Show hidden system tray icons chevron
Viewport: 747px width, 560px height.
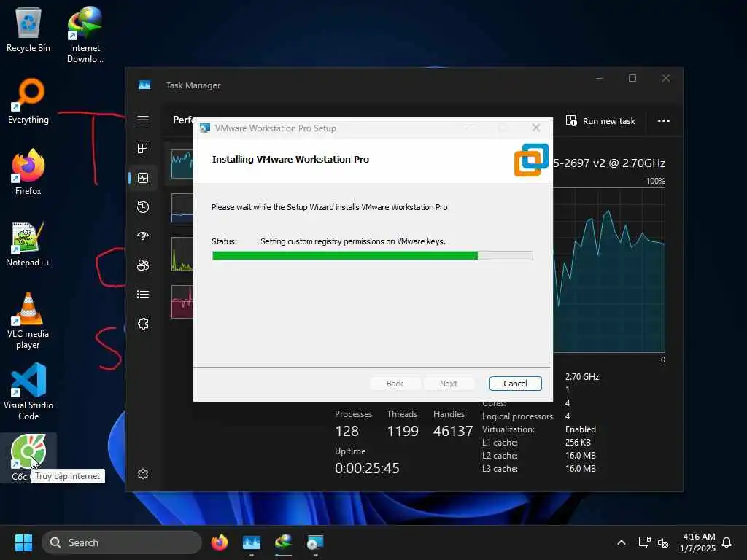pyautogui.click(x=622, y=542)
